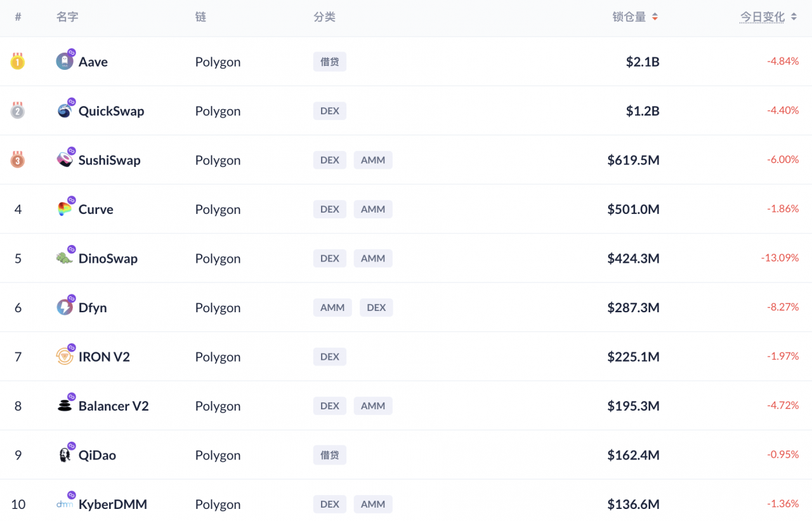The height and width of the screenshot is (521, 812).
Task: Sort by 锁仓量 column arrow
Action: pyautogui.click(x=655, y=17)
